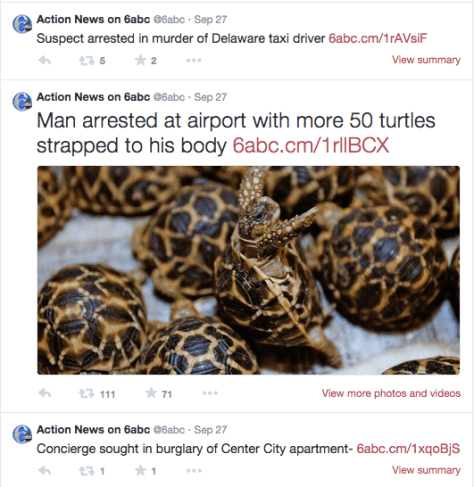Favorite the Delaware taxi driver tweet

click(140, 60)
